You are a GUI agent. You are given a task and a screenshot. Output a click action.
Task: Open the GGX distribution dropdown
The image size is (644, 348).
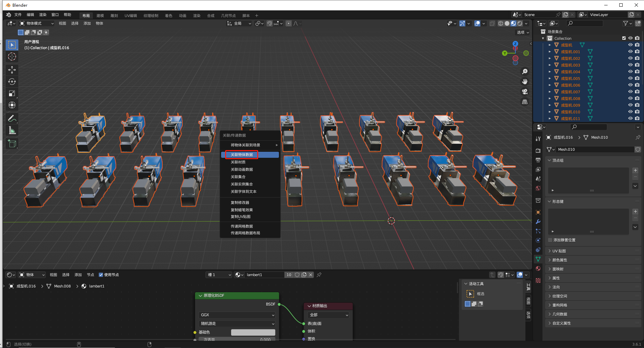237,315
